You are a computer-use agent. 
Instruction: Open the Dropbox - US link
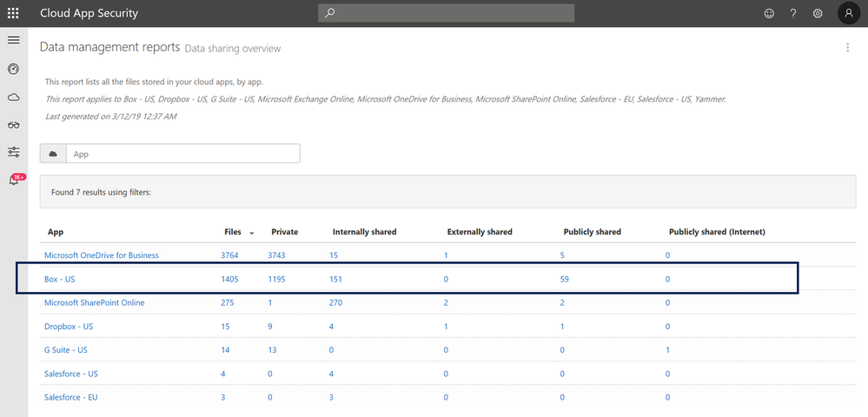tap(69, 327)
